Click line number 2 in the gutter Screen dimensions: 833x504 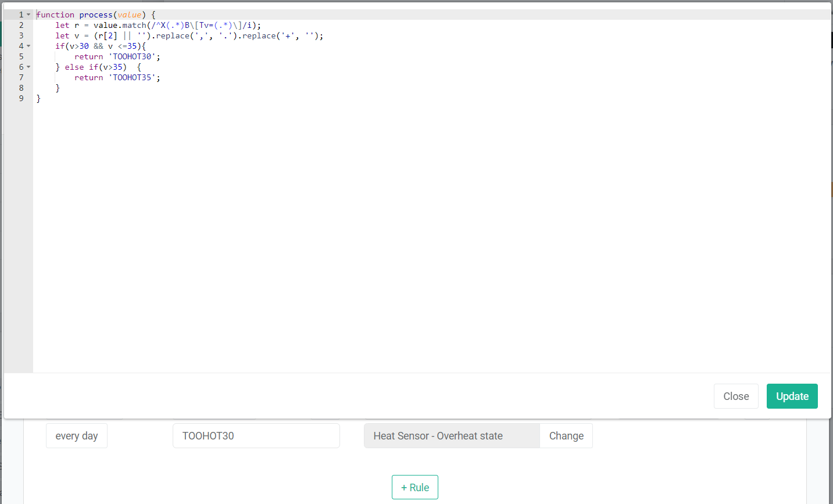(x=22, y=25)
